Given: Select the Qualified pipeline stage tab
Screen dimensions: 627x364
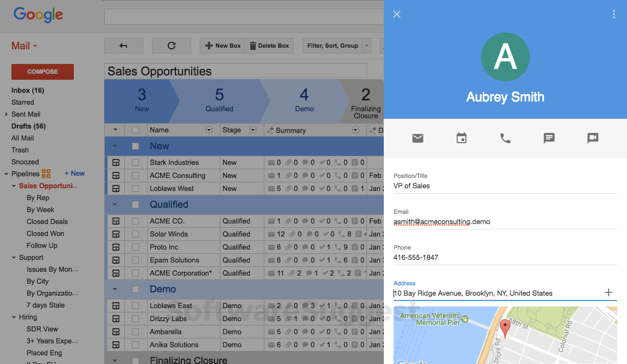Looking at the screenshot, I should pos(219,101).
